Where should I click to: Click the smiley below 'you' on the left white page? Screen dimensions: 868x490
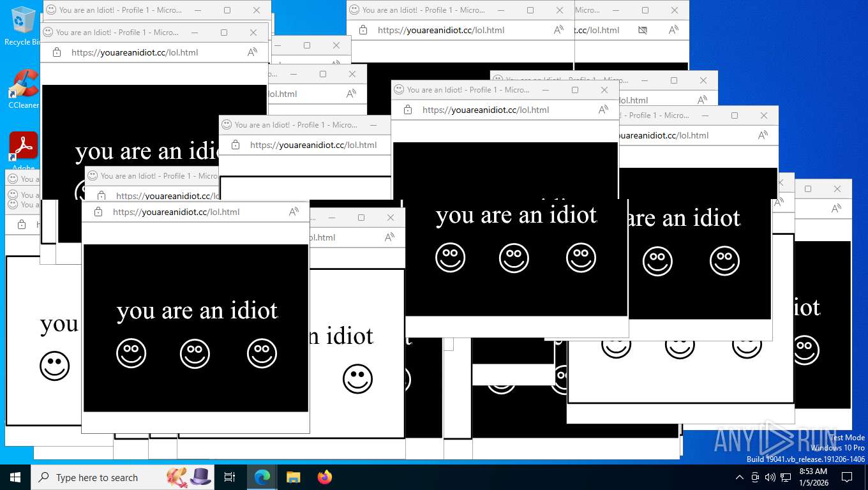pyautogui.click(x=55, y=366)
